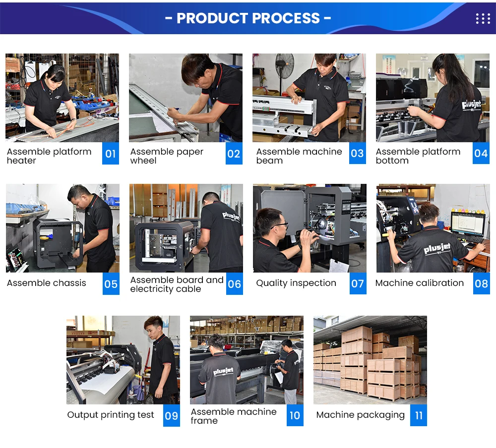View the Quality inspection photo
The height and width of the screenshot is (448, 496).
click(310, 228)
